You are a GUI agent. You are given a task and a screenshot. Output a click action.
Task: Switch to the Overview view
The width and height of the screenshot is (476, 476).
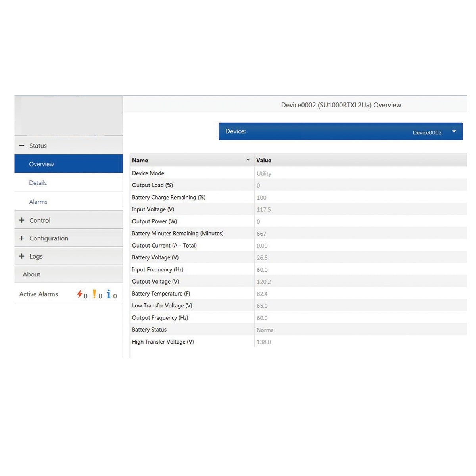point(41,164)
